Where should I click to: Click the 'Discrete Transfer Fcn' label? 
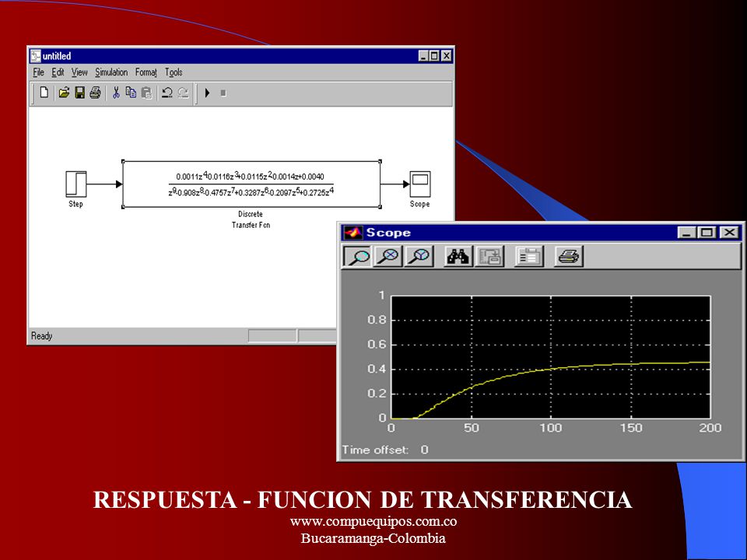pos(251,219)
